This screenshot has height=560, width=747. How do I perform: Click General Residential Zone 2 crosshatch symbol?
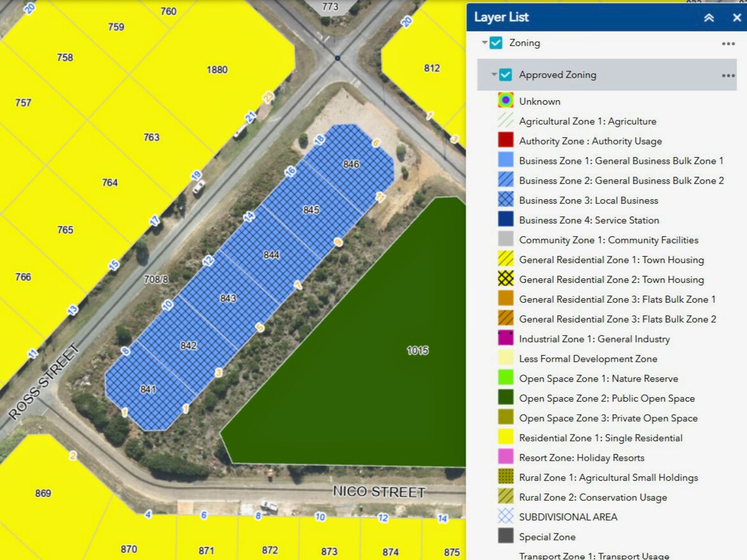pyautogui.click(x=506, y=279)
